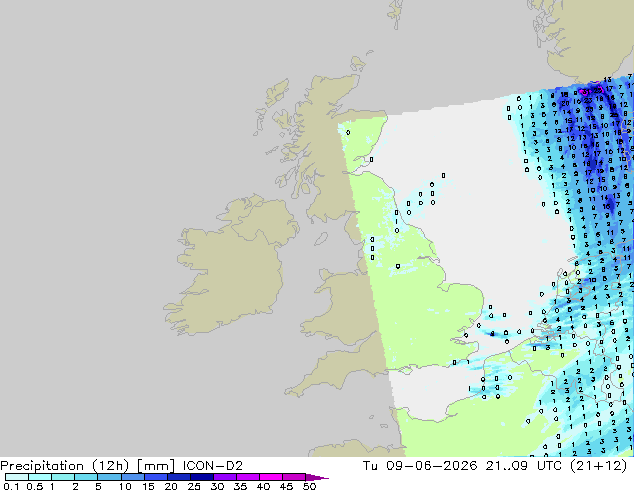
Task: Click the '[mm]' unit label
Action: click(x=156, y=466)
